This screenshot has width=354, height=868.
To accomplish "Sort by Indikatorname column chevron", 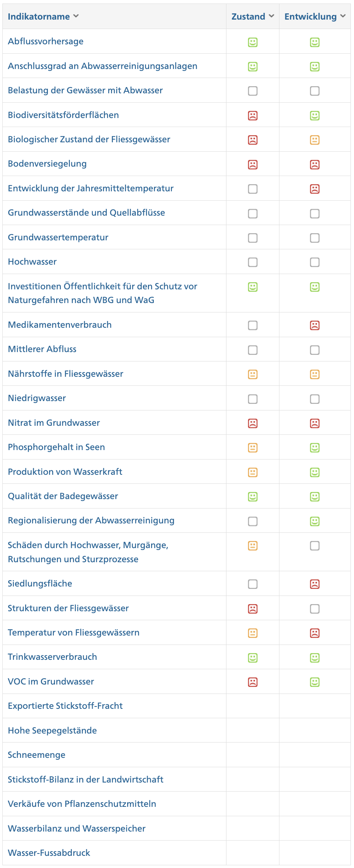I will tap(76, 16).
